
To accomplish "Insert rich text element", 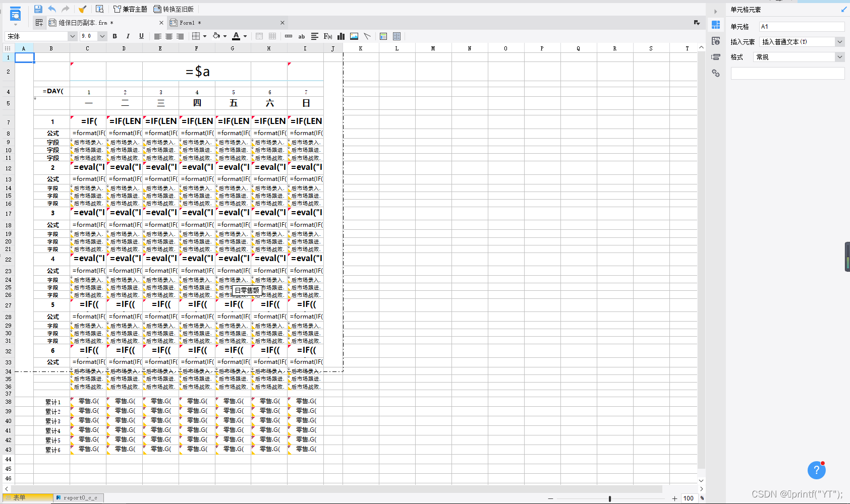I will tap(315, 36).
